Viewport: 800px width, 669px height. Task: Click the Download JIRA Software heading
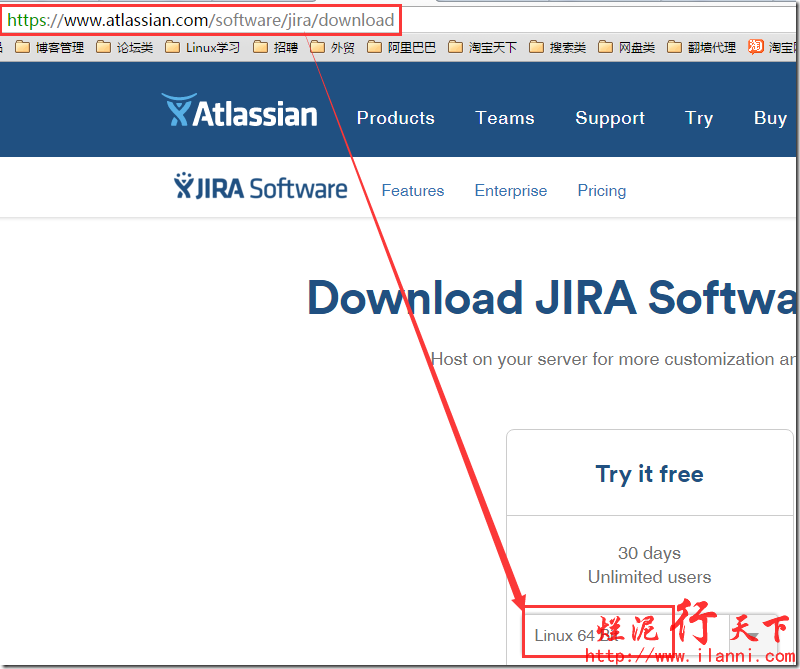(x=552, y=298)
